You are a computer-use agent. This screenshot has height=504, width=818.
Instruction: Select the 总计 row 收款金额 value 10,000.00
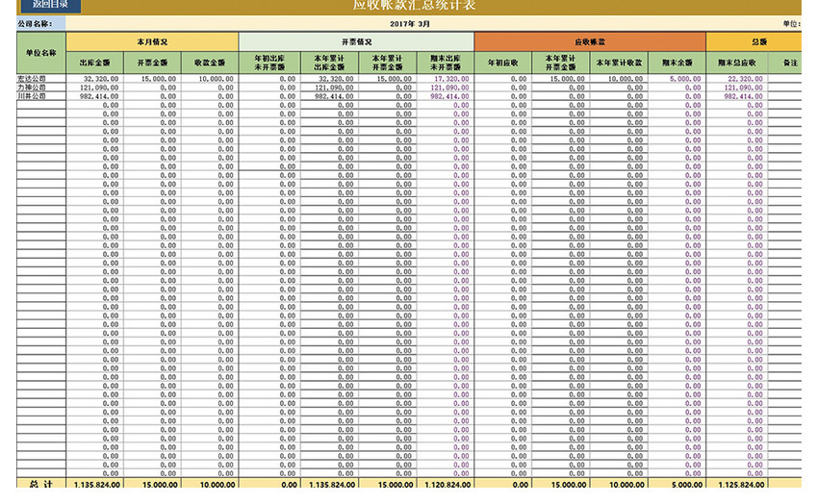210,483
